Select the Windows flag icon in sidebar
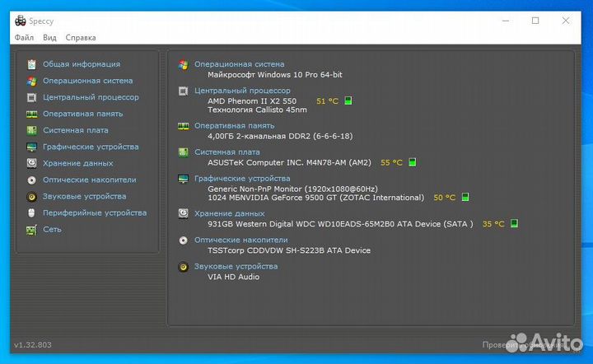Screen dimensions: 593x364 click(31, 81)
